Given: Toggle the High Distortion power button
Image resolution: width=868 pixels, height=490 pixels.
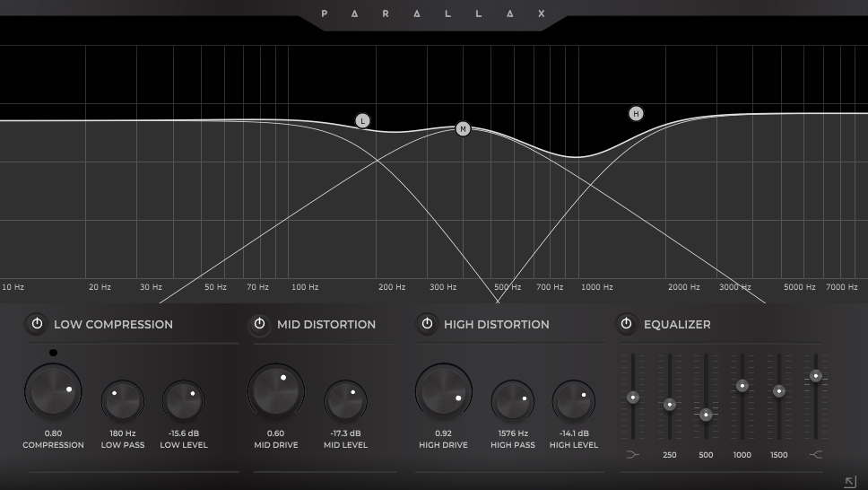Looking at the screenshot, I should tap(427, 324).
